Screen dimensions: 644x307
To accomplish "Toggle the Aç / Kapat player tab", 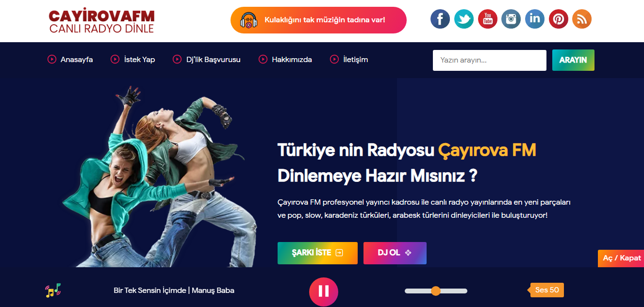I will pyautogui.click(x=622, y=258).
